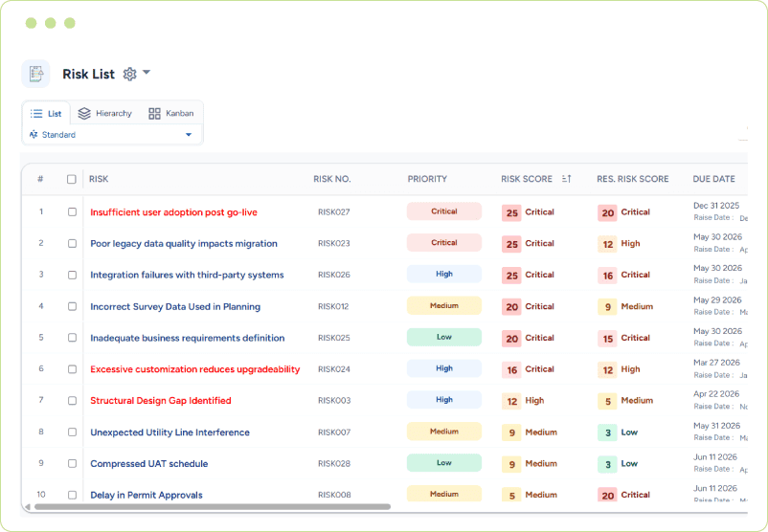The image size is (768, 532).
Task: Open 'Integration failures with third-party systems' risk
Action: click(187, 275)
